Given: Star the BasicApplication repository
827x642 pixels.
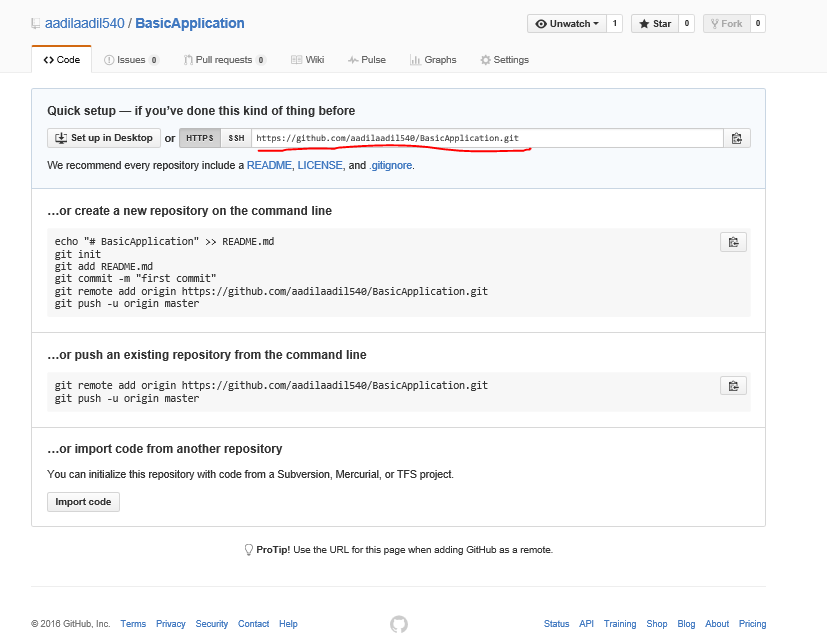Looking at the screenshot, I should [x=655, y=23].
